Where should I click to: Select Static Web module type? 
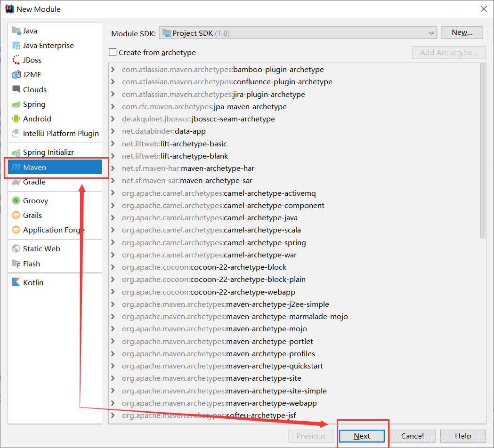[x=55, y=249]
